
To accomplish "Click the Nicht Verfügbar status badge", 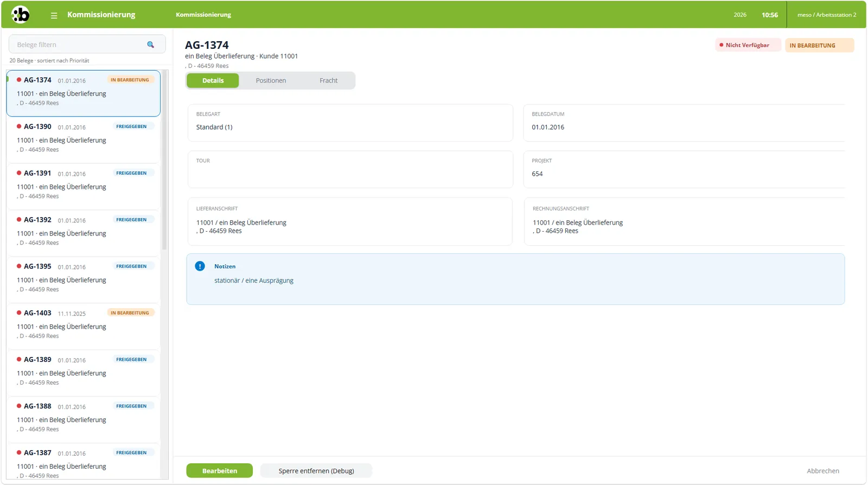I will [748, 45].
